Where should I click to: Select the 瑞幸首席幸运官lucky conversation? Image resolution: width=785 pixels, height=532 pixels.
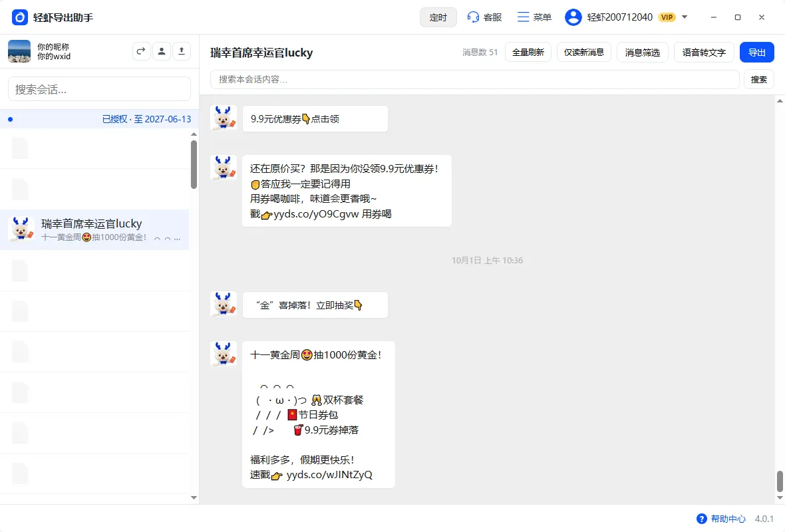click(94, 229)
